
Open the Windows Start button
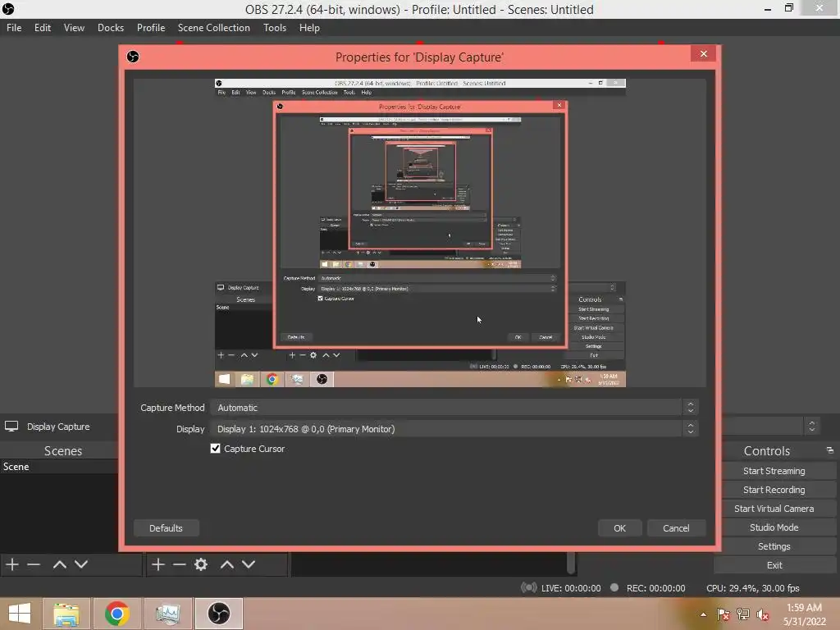tap(20, 614)
